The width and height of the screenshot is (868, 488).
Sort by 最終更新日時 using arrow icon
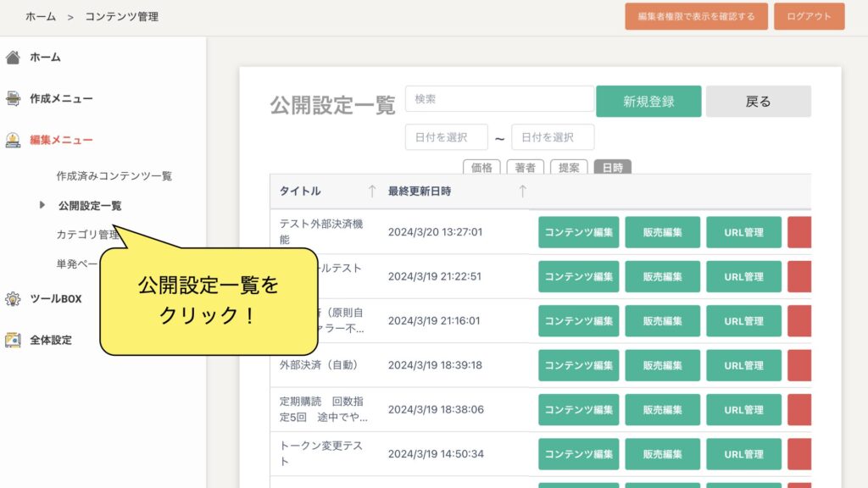(522, 191)
